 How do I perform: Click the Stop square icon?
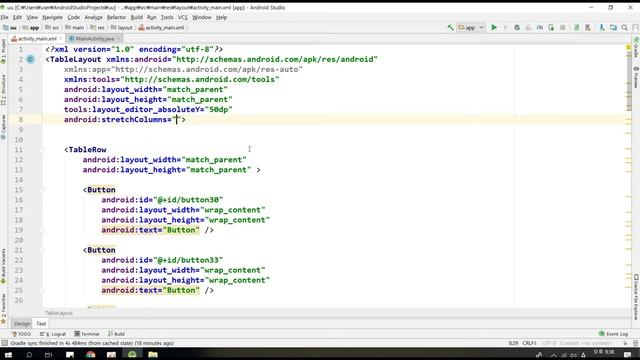(562, 28)
